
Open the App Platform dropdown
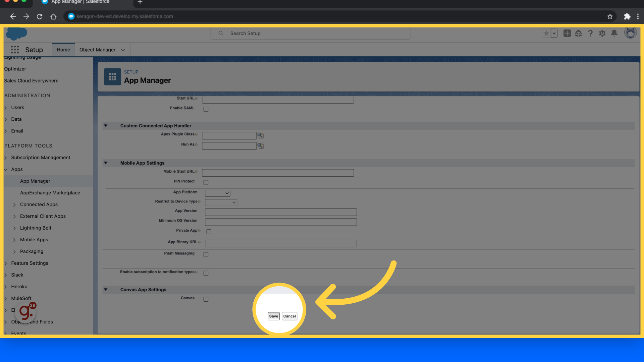point(217,193)
